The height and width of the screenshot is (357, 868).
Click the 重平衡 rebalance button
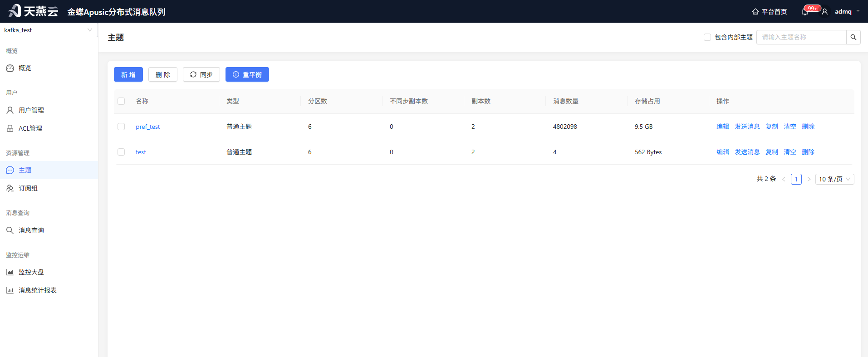(247, 74)
